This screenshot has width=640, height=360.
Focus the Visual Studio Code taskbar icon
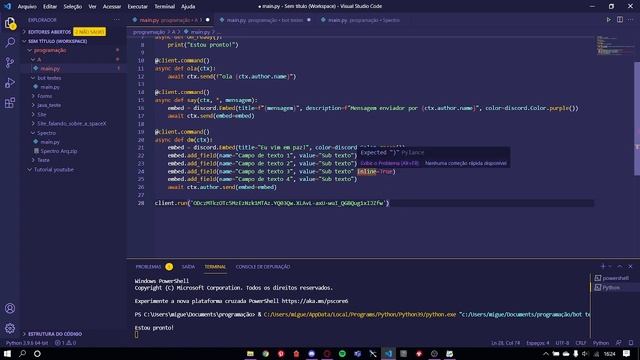click(x=388, y=354)
